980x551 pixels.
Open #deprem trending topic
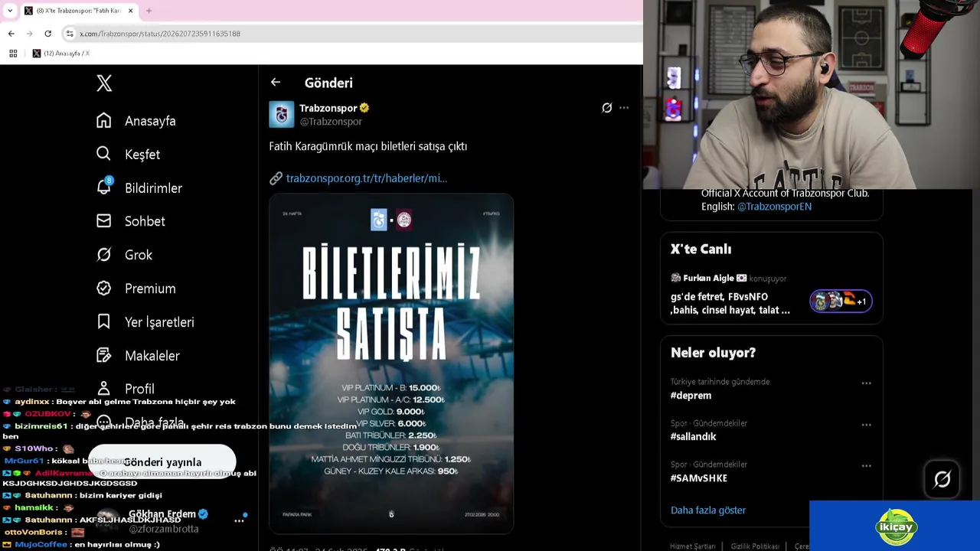pyautogui.click(x=691, y=396)
